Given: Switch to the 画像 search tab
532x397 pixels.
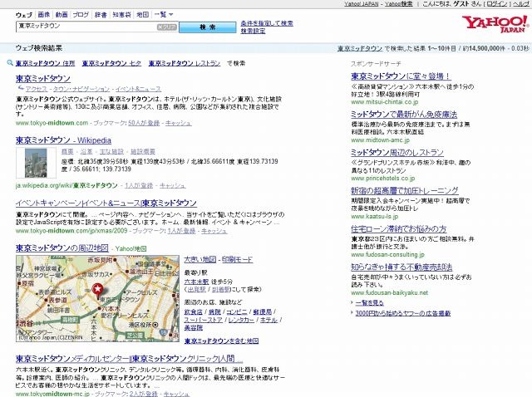Looking at the screenshot, I should 44,15.
